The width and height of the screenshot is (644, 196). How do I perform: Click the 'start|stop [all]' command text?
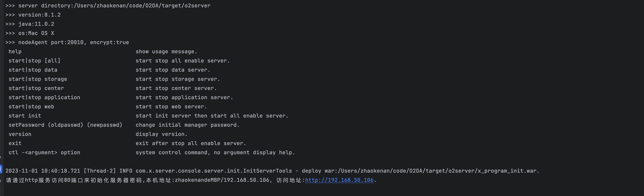(34, 61)
